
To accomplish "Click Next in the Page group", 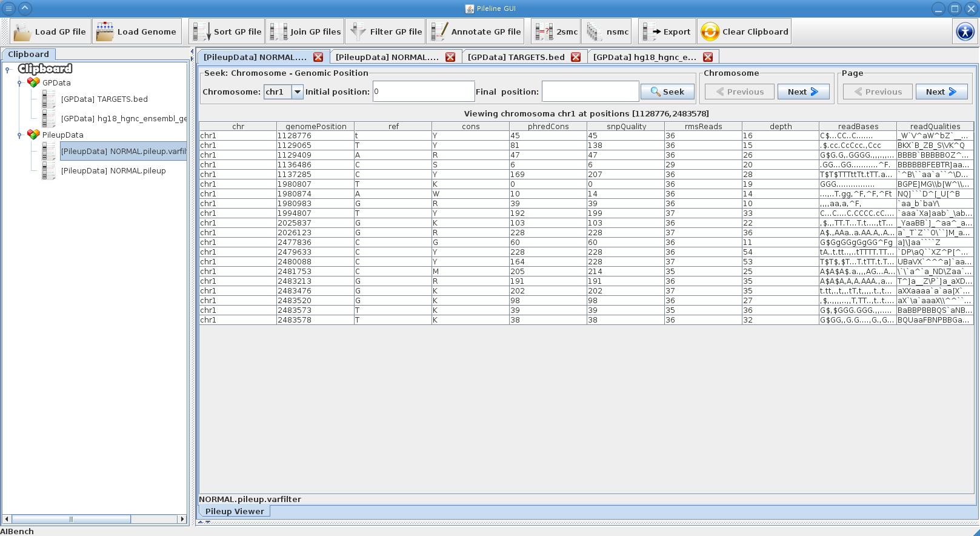I will 941,92.
